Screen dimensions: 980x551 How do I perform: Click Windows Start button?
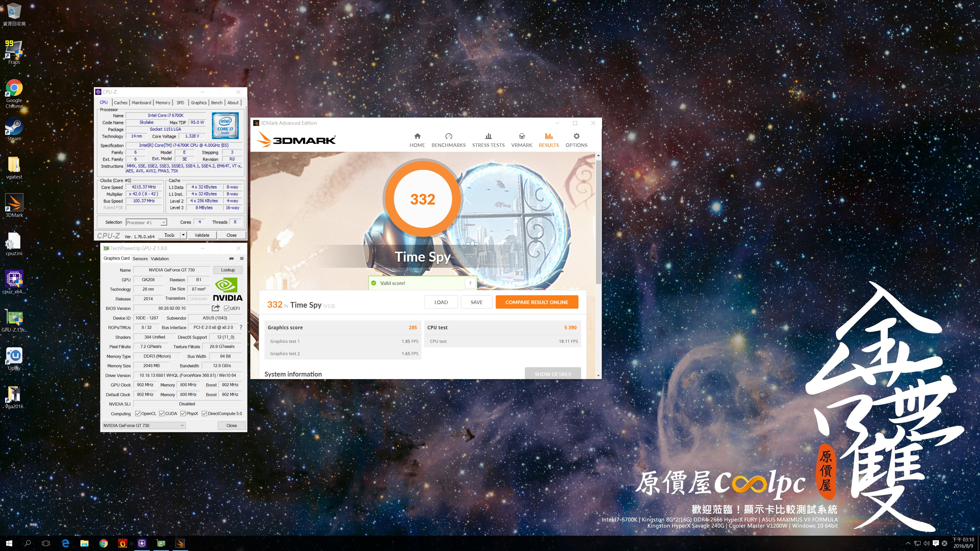click(9, 543)
